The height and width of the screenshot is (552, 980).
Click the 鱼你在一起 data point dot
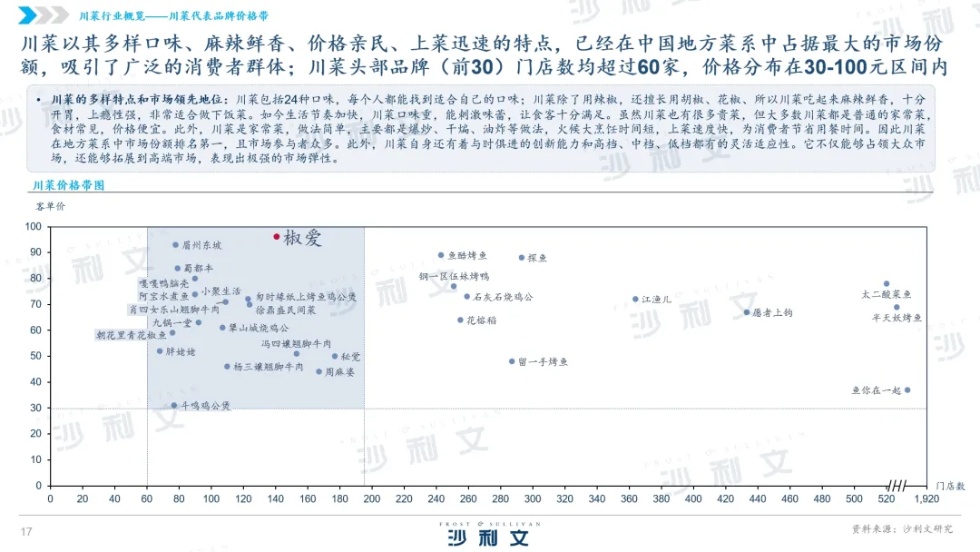(907, 390)
